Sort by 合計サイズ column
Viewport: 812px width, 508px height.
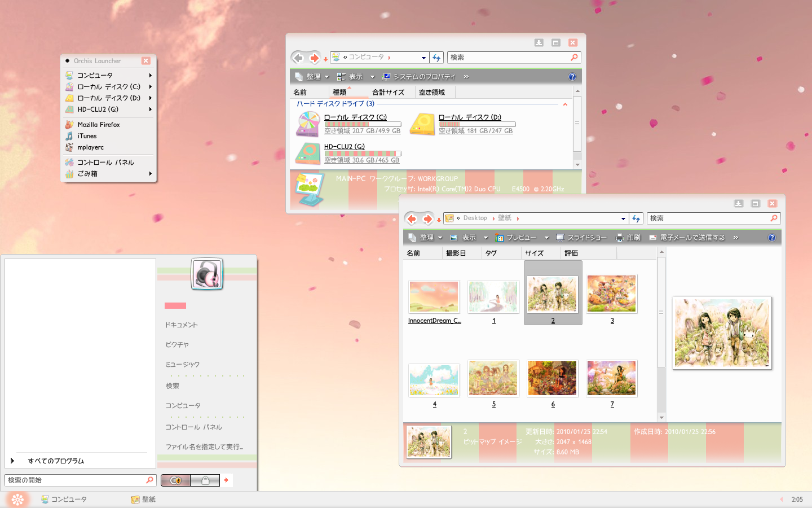click(391, 93)
